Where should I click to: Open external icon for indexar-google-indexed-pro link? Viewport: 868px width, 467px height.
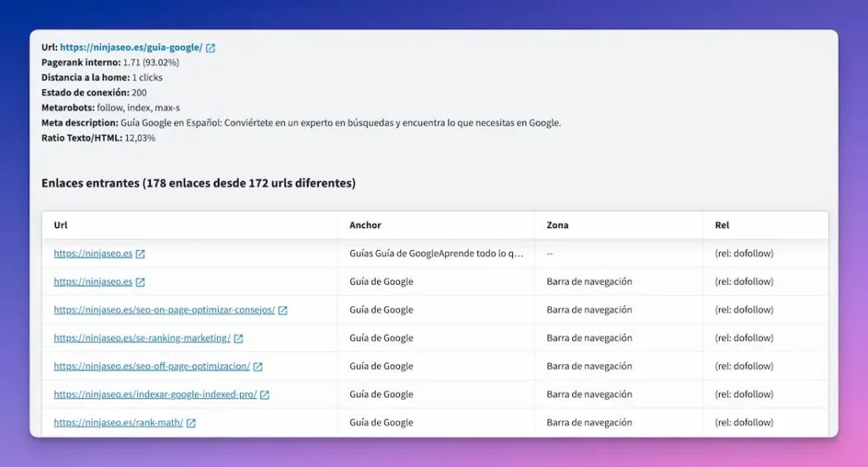pos(264,395)
